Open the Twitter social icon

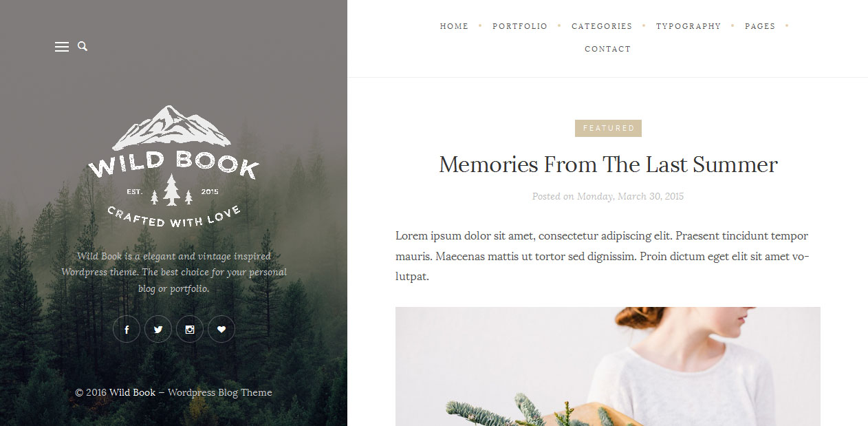(158, 330)
